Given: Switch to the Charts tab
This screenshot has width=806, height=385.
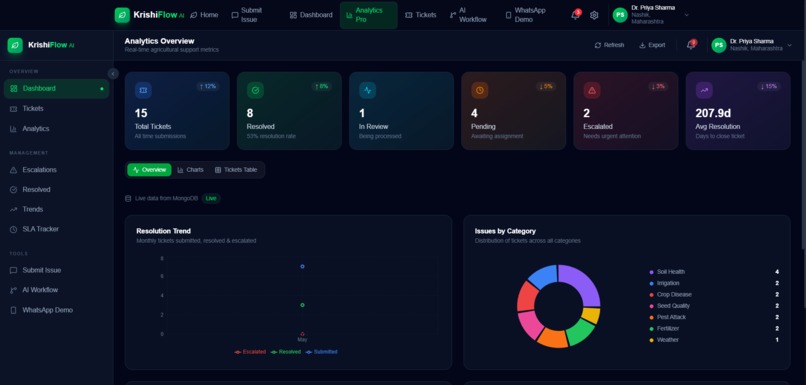Looking at the screenshot, I should (x=190, y=170).
